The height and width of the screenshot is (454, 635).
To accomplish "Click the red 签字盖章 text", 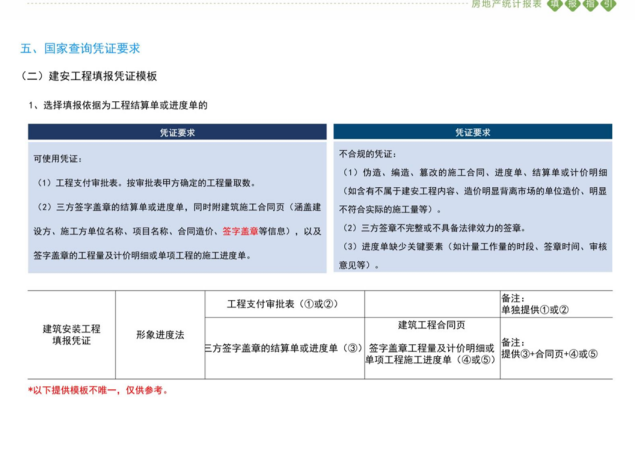I will pos(240,231).
